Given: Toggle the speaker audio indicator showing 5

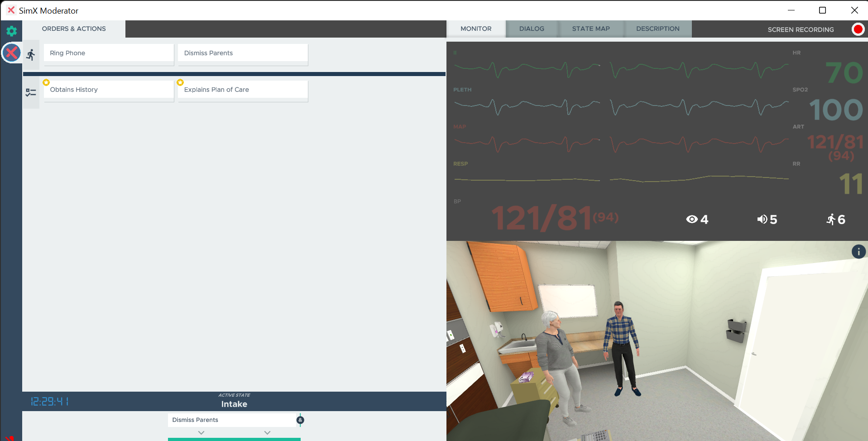Looking at the screenshot, I should (767, 220).
